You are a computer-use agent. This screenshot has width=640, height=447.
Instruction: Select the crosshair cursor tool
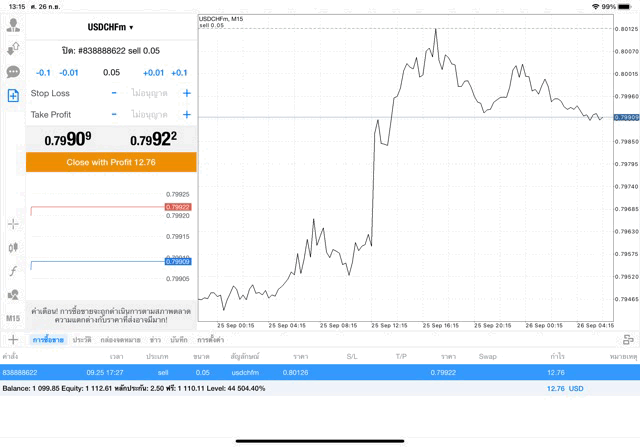[14, 224]
